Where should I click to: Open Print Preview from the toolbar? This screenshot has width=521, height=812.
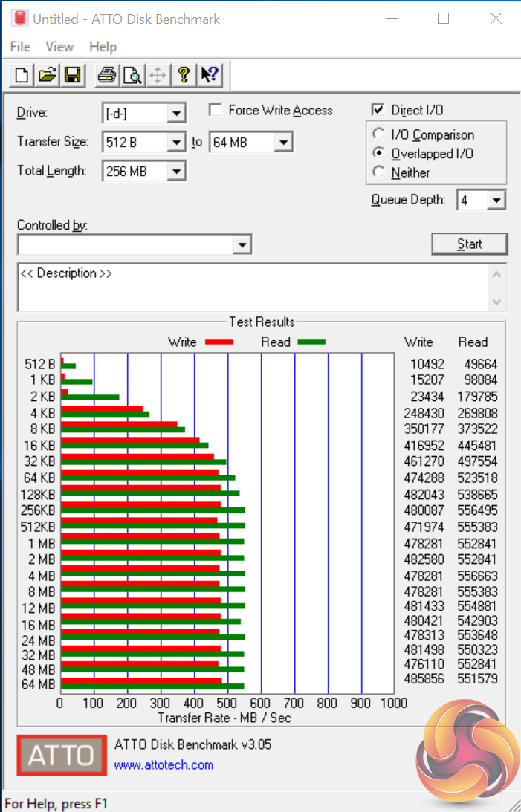tap(132, 75)
